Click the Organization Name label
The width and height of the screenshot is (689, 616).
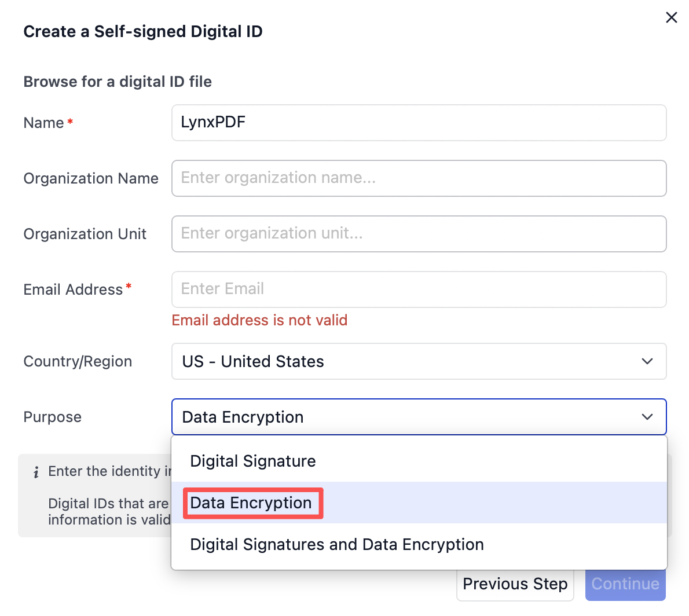[91, 178]
